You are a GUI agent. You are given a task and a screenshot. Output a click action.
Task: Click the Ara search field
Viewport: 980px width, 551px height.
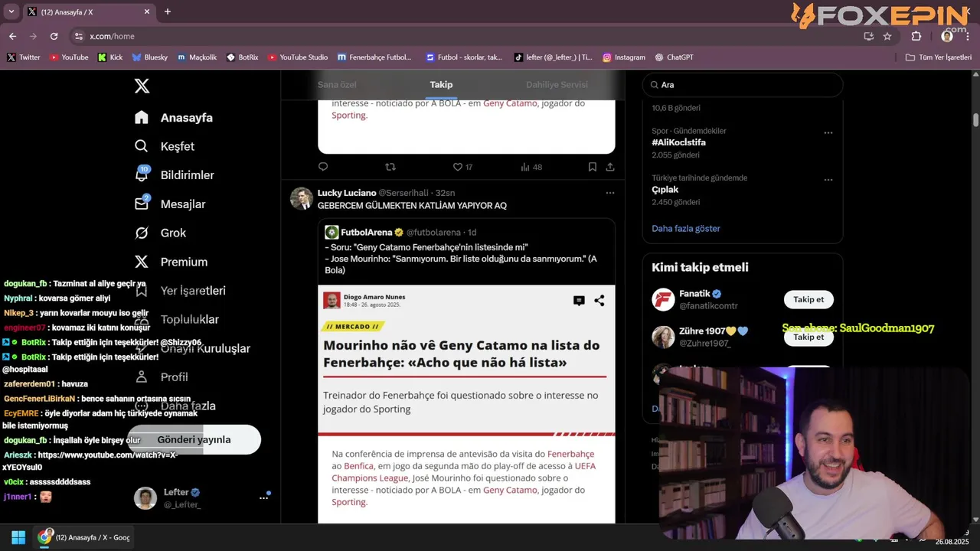[x=743, y=85]
